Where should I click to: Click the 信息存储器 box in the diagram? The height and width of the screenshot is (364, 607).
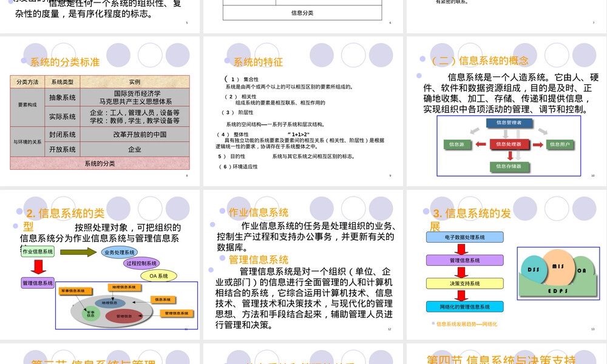pyautogui.click(x=509, y=166)
